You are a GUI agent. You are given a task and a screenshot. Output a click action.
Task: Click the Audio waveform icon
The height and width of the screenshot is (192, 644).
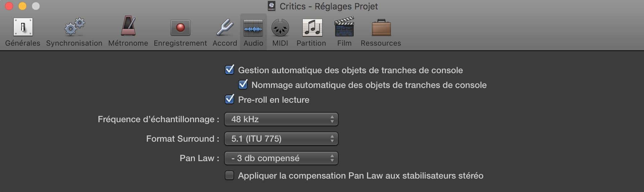click(253, 28)
